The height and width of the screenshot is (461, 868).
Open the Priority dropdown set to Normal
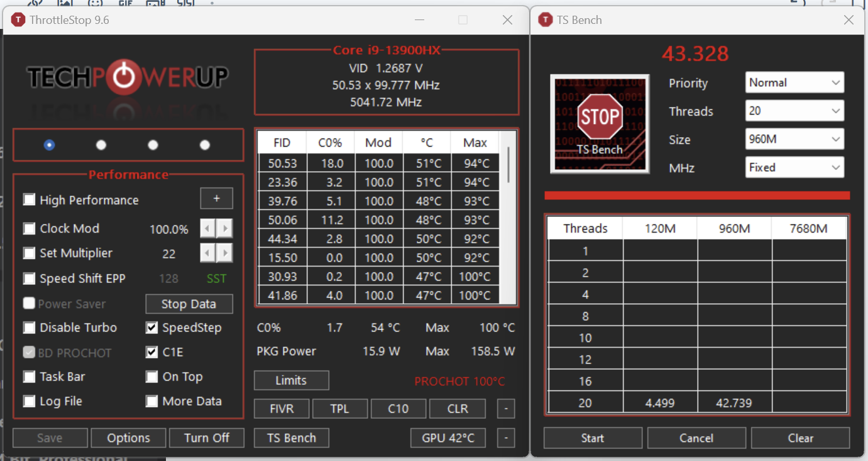[794, 82]
